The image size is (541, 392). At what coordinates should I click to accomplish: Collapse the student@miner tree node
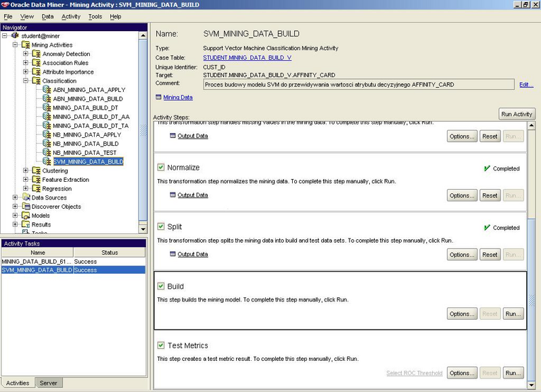click(5, 36)
